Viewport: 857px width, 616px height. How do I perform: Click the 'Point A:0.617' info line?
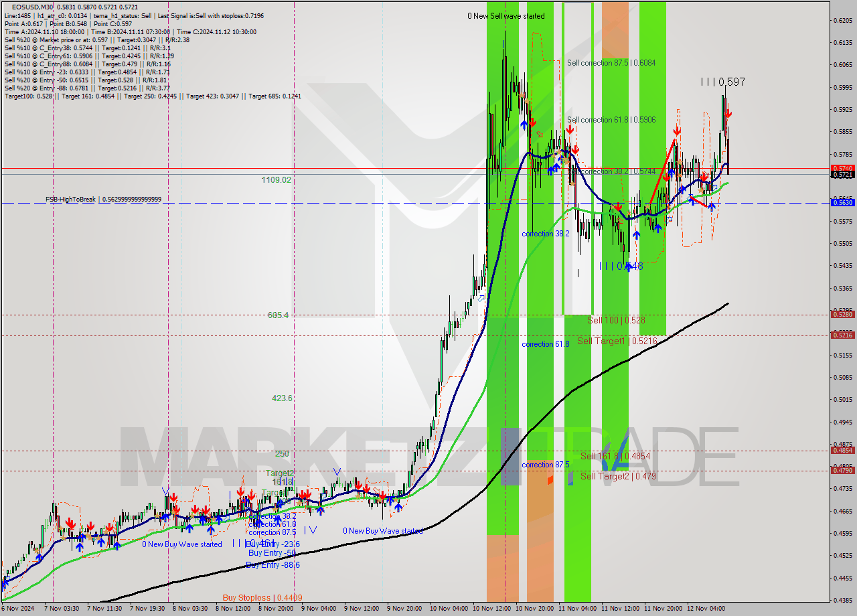pyautogui.click(x=69, y=23)
